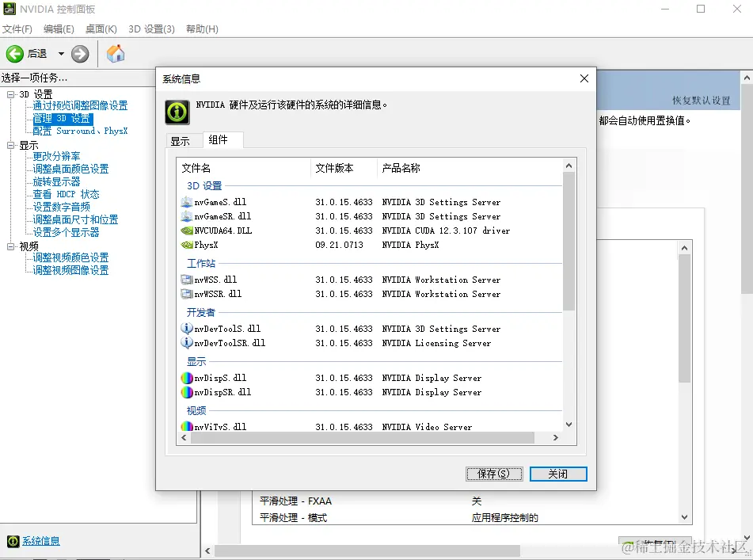Select the nvDispSR.dll color sphere icon
753x560 pixels.
point(186,392)
